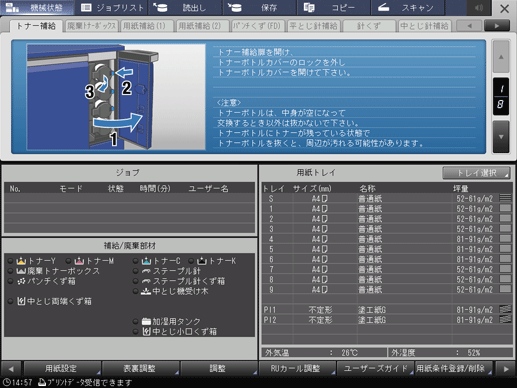Go to next guidance page with down arrow
Image resolution: width=517 pixels, height=388 pixels.
[x=501, y=137]
